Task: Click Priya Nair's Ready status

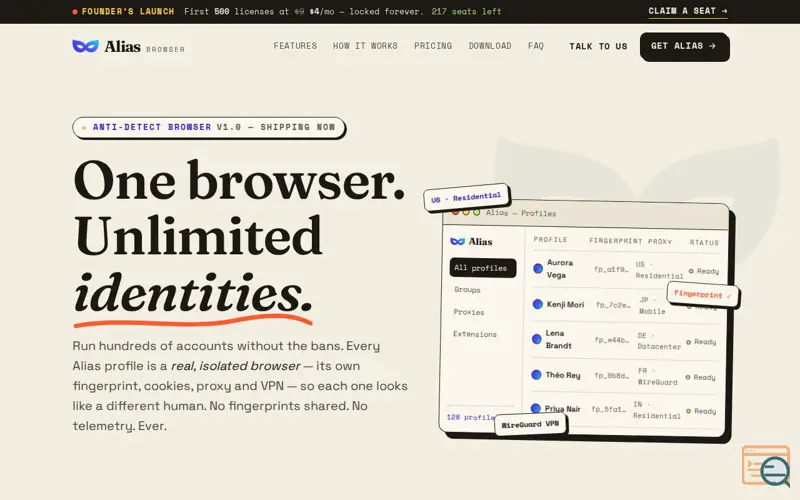Action: 701,411
